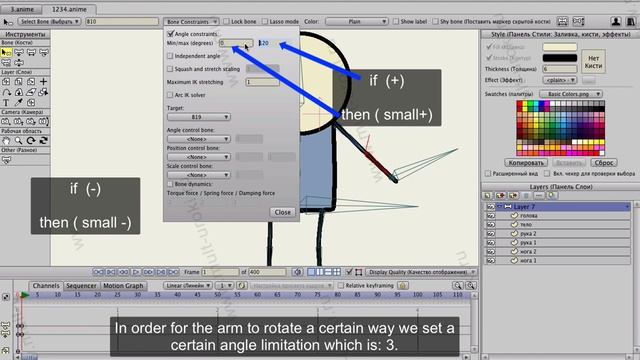The width and height of the screenshot is (640, 360).
Task: Select the рука 2 layer row
Action: pyautogui.click(x=557, y=234)
